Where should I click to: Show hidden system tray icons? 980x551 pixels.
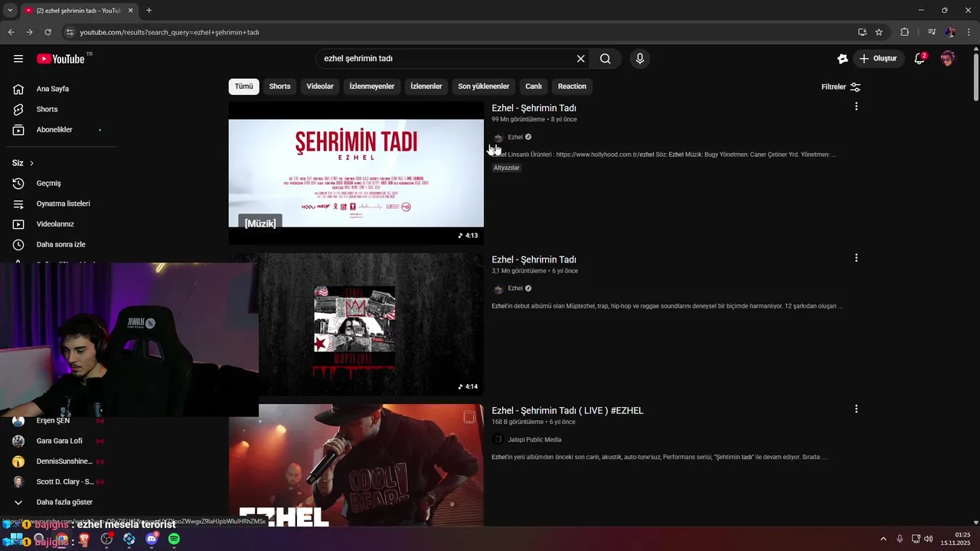coord(883,539)
